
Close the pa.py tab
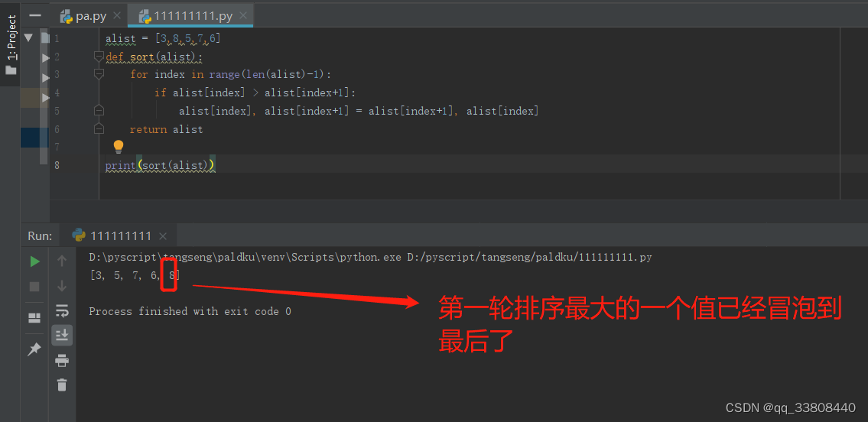coord(116,16)
